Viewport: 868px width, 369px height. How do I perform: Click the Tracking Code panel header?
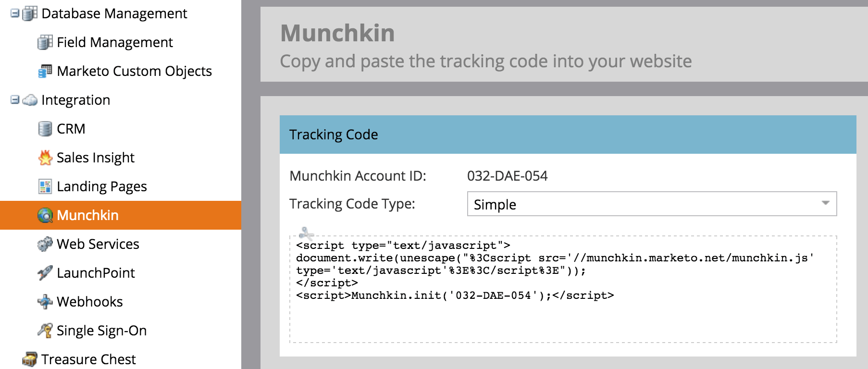pos(568,135)
